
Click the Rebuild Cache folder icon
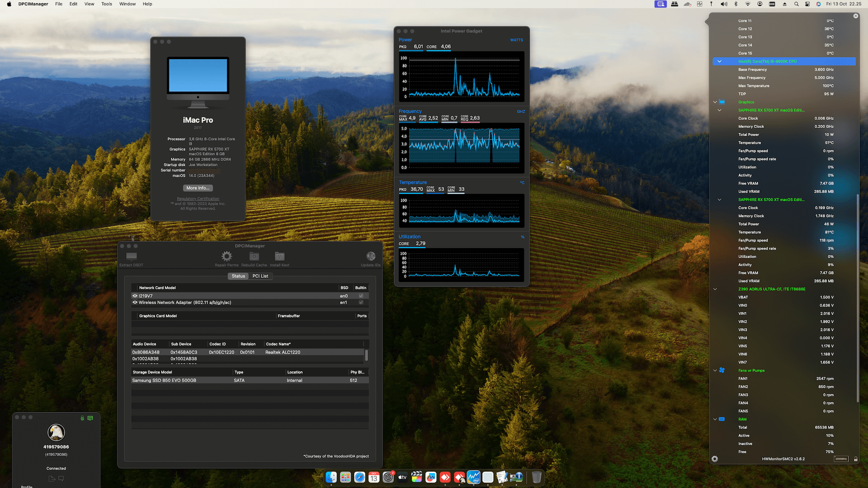tap(254, 256)
